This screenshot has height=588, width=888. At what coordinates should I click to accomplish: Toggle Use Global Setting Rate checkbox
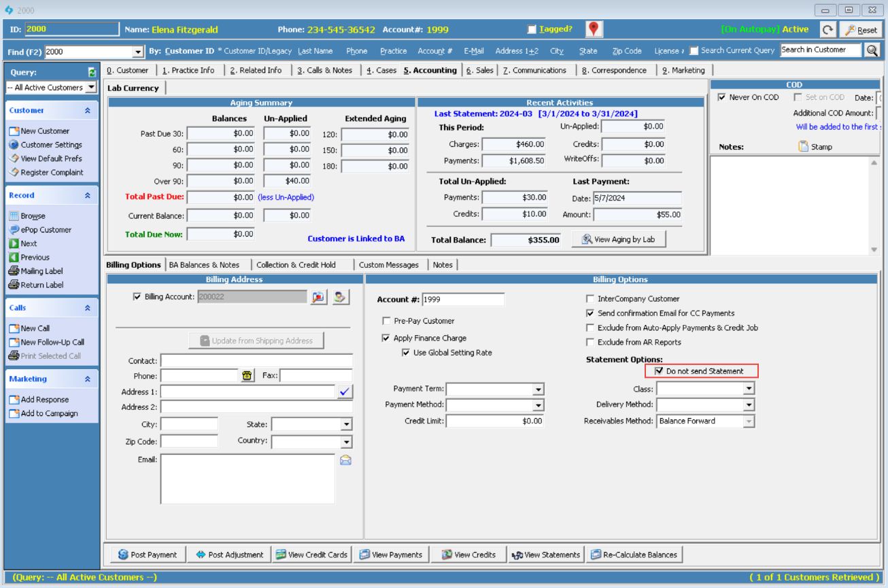tap(406, 352)
